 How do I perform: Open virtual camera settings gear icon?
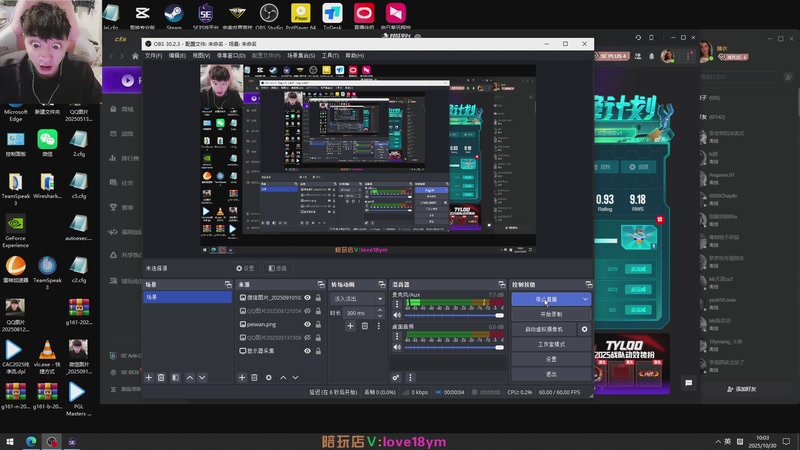coord(585,329)
